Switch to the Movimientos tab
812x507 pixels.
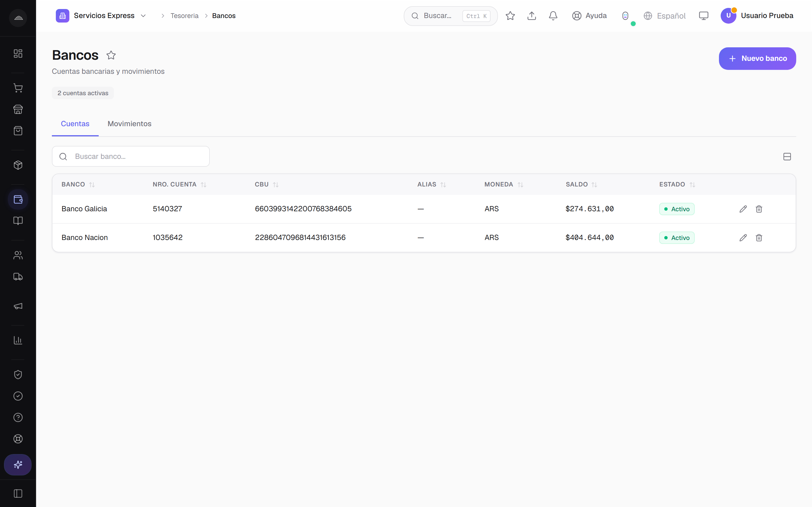coord(129,124)
